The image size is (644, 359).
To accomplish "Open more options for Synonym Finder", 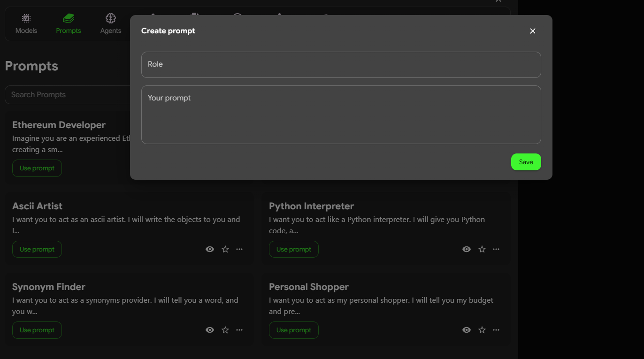I will click(x=239, y=330).
